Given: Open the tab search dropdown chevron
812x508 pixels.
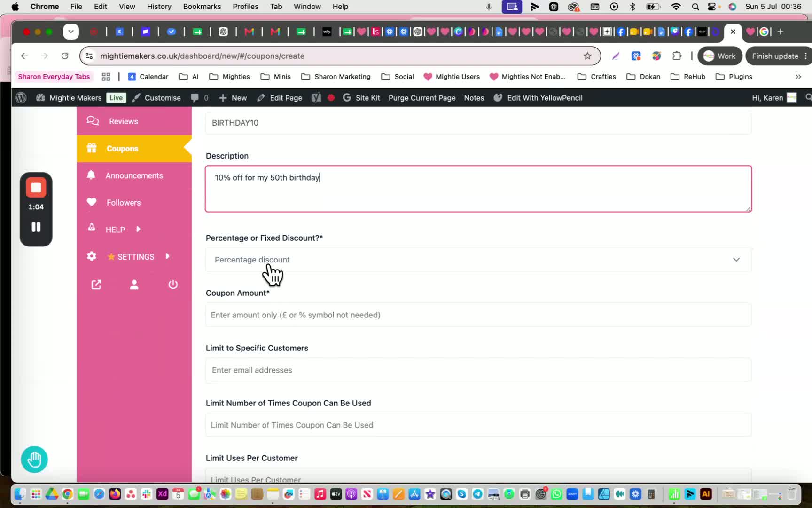Looking at the screenshot, I should point(71,32).
